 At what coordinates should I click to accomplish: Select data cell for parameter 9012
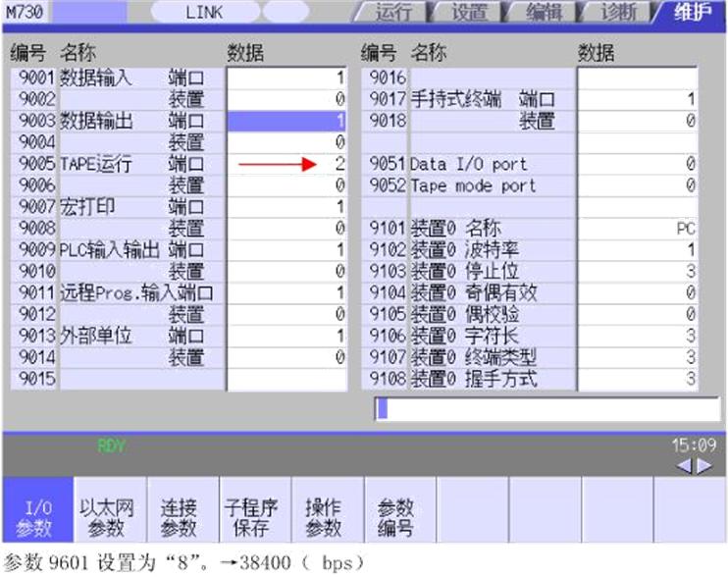[286, 314]
